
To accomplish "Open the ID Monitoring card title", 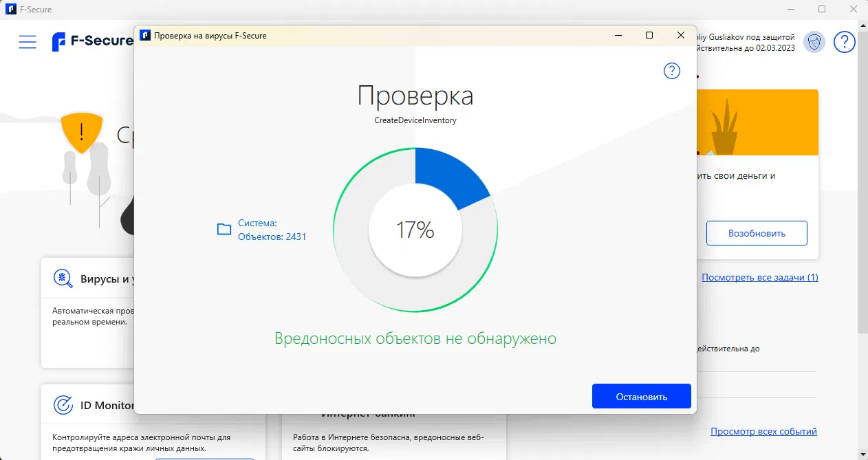I will (x=107, y=405).
